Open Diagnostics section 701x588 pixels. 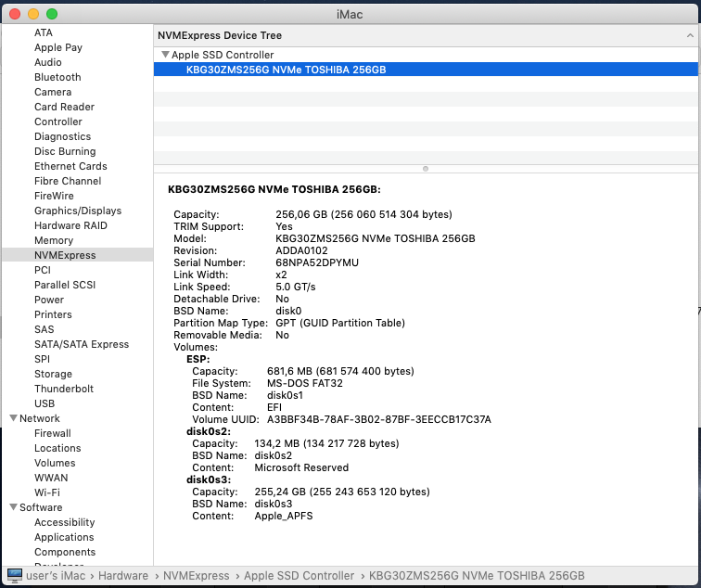[63, 136]
